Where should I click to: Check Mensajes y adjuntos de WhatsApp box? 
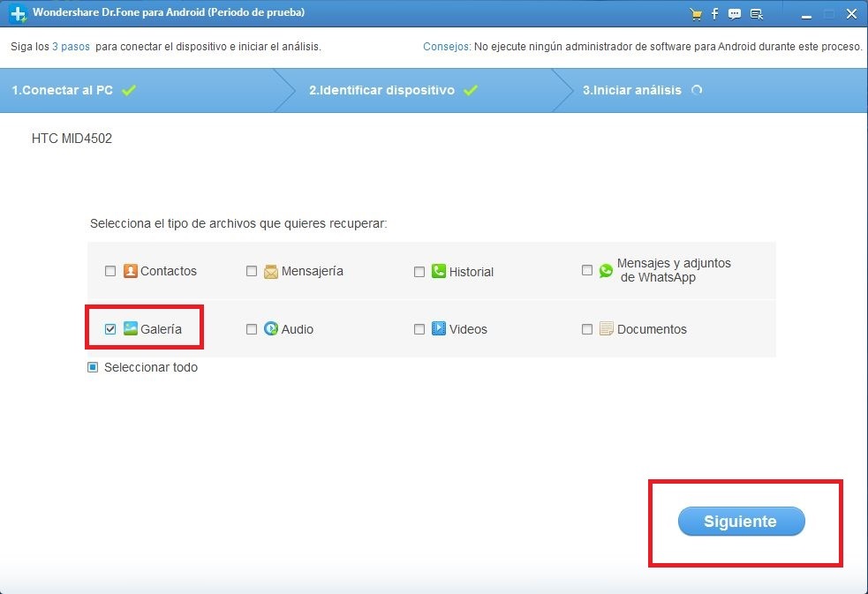[x=587, y=270]
